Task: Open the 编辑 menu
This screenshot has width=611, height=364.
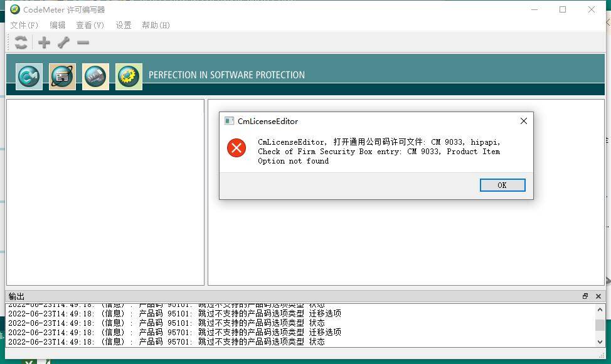Action: pos(58,25)
